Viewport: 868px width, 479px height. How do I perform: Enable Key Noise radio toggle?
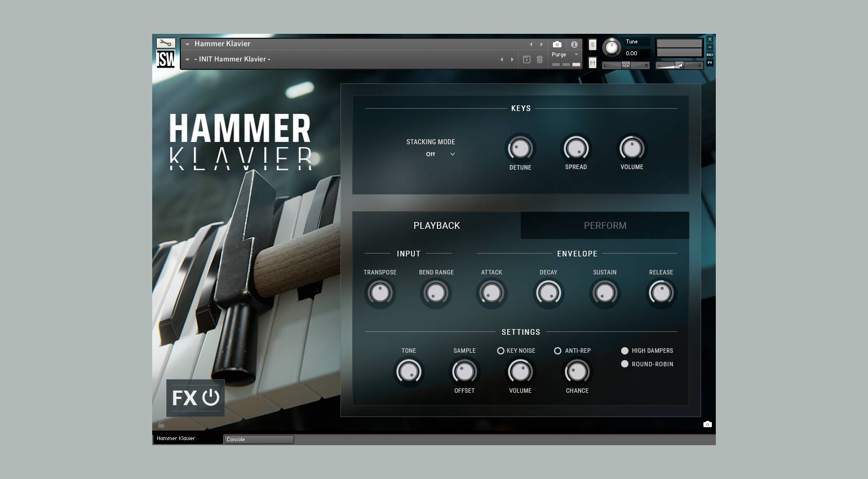501,351
